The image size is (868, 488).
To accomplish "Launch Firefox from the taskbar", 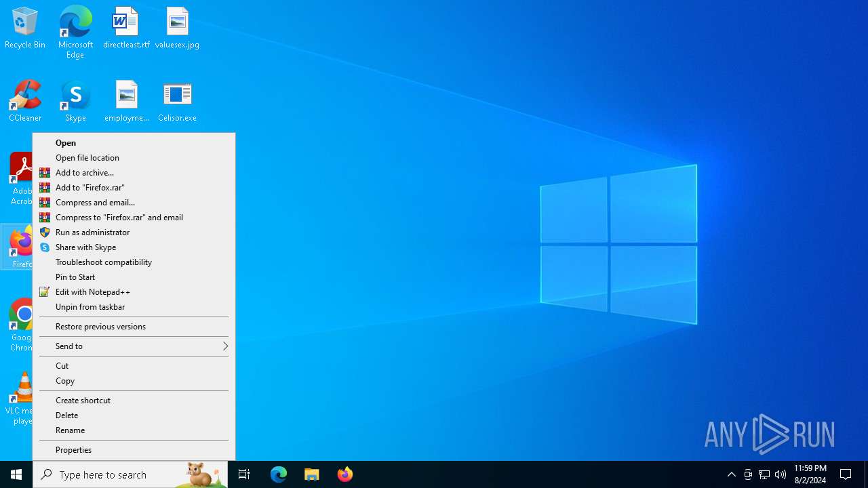I will click(x=345, y=474).
